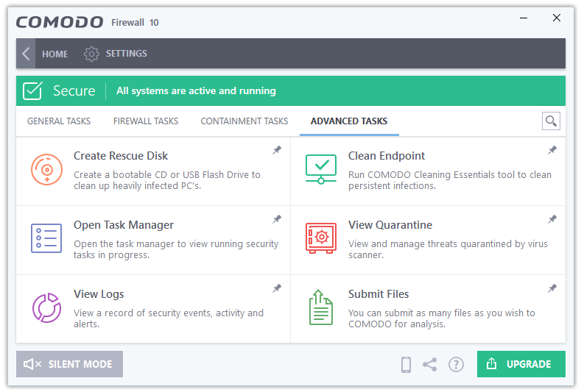Viewport: 581px width, 392px height.
Task: Click the mobile device icon
Action: pyautogui.click(x=406, y=364)
